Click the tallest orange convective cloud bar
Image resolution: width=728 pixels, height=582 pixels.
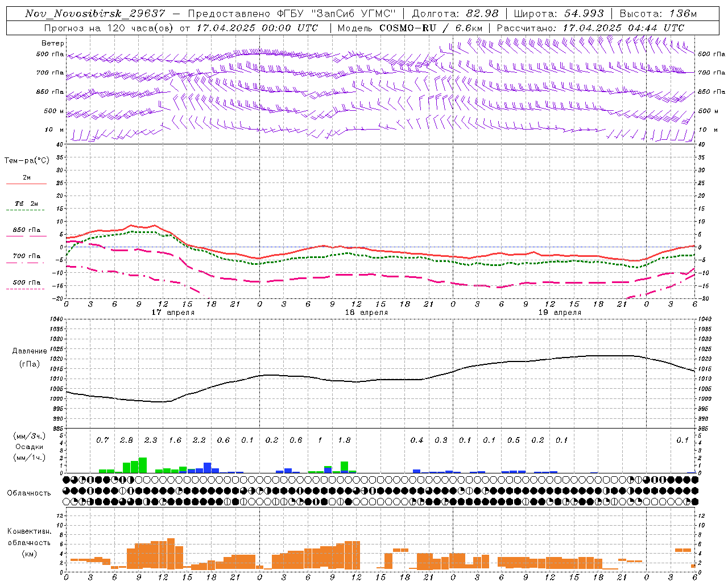(x=171, y=554)
